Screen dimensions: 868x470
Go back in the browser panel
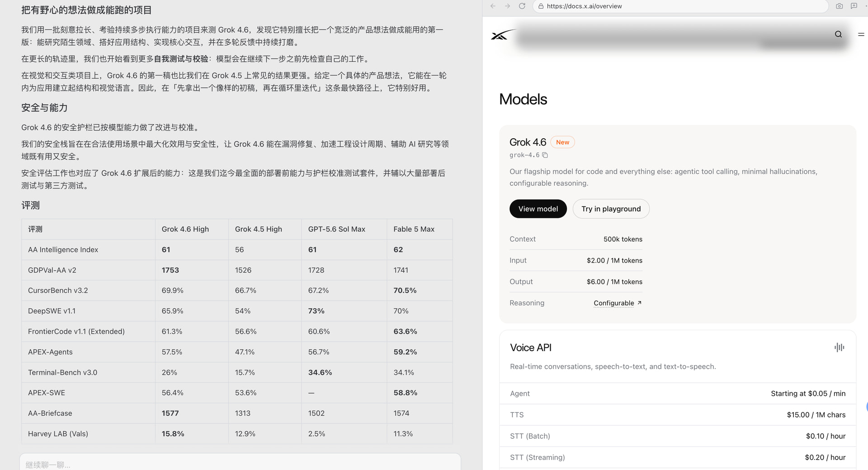coord(493,6)
